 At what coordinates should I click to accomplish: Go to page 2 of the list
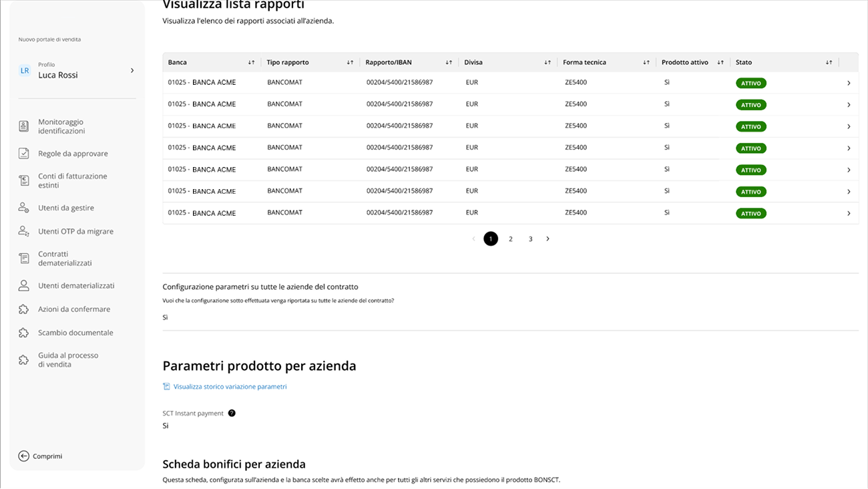pos(511,238)
